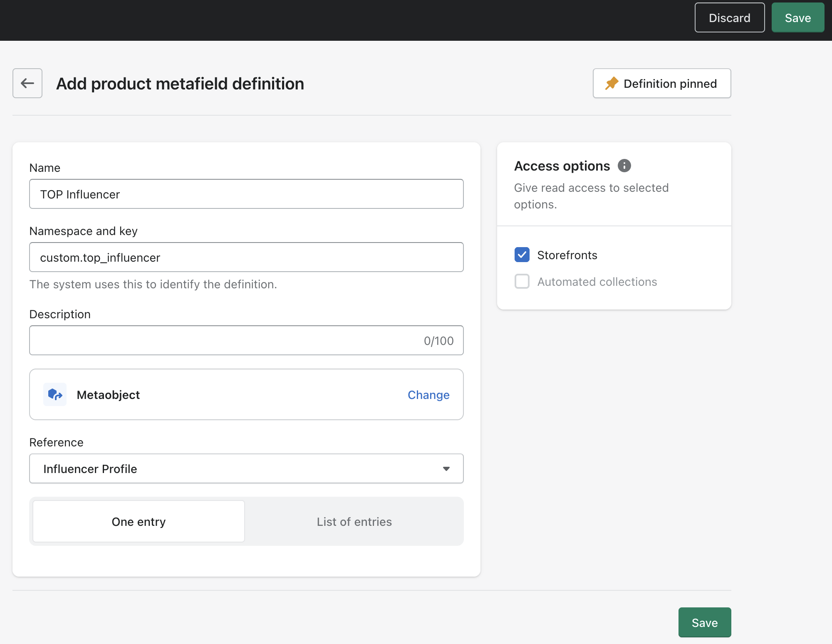This screenshot has width=832, height=644.
Task: Uncheck the Storefronts checkbox
Action: 522,255
